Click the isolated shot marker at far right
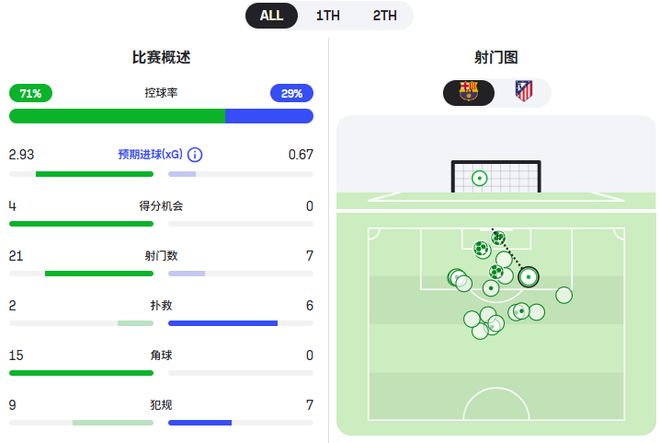This screenshot has width=660, height=443. pos(564,294)
